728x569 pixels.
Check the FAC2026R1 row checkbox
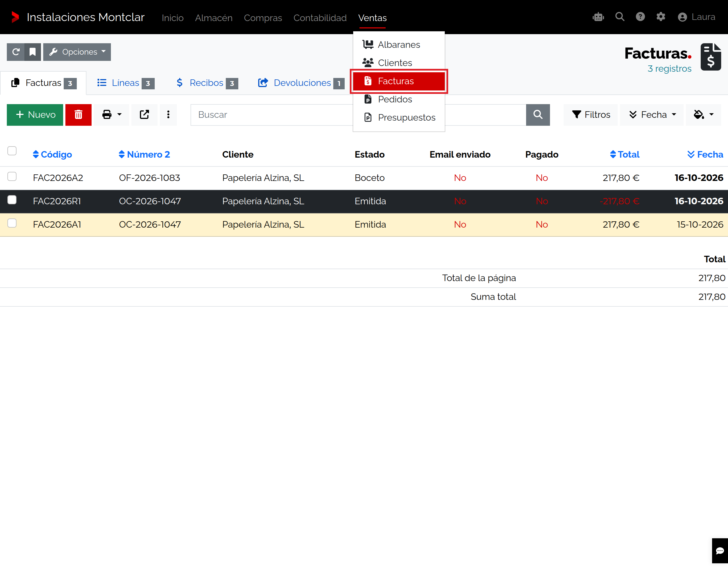click(x=12, y=199)
